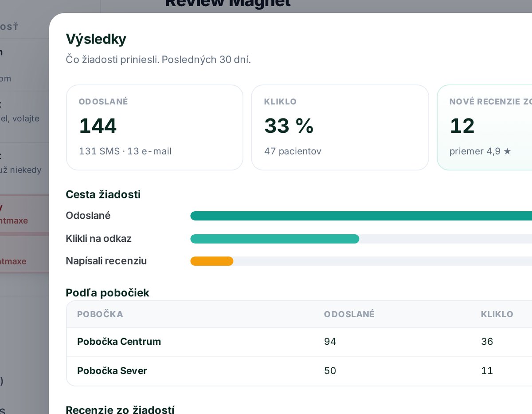Select the "Pobočka Sever" row name
The height and width of the screenshot is (414, 532).
tap(112, 371)
